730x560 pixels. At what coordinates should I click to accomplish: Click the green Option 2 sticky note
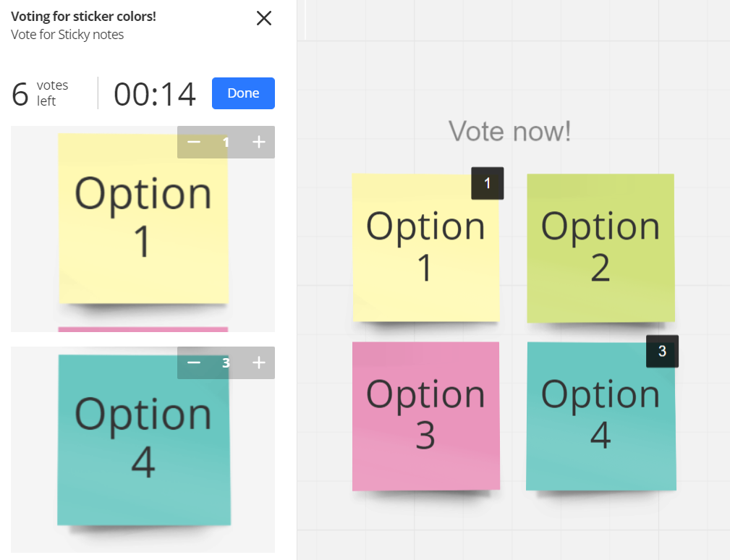click(x=600, y=247)
